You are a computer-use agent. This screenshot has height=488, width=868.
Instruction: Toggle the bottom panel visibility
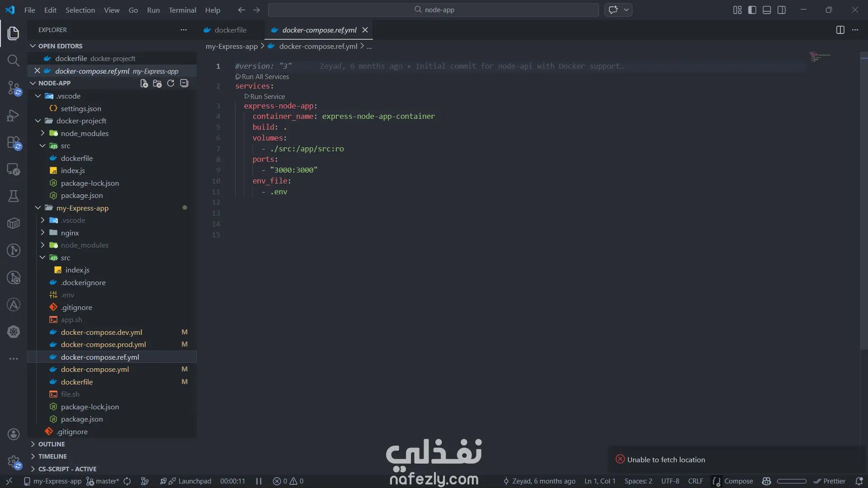coord(767,10)
